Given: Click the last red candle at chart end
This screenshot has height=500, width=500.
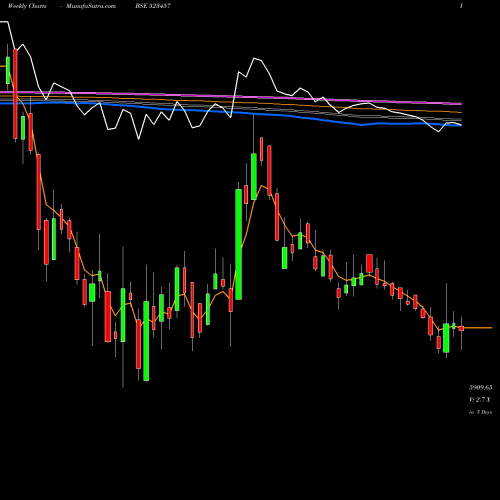Looking at the screenshot, I should point(461,329).
